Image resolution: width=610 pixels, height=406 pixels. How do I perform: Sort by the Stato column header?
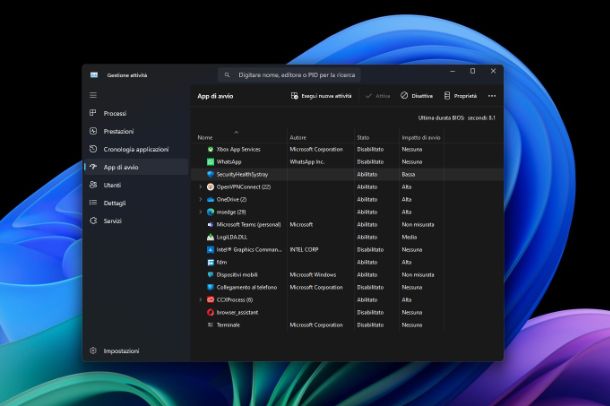(x=363, y=137)
